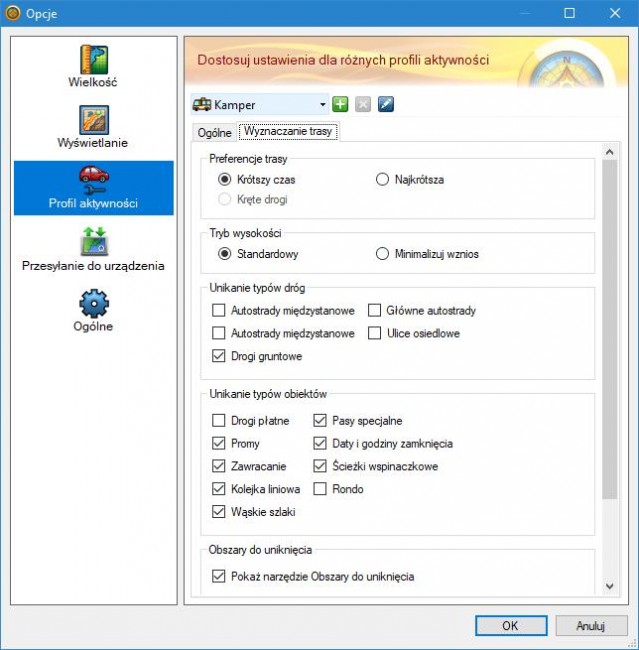Image resolution: width=639 pixels, height=650 pixels.
Task: Toggle Pokaż narzędzie Obszary do uniknięcia
Action: [219, 576]
